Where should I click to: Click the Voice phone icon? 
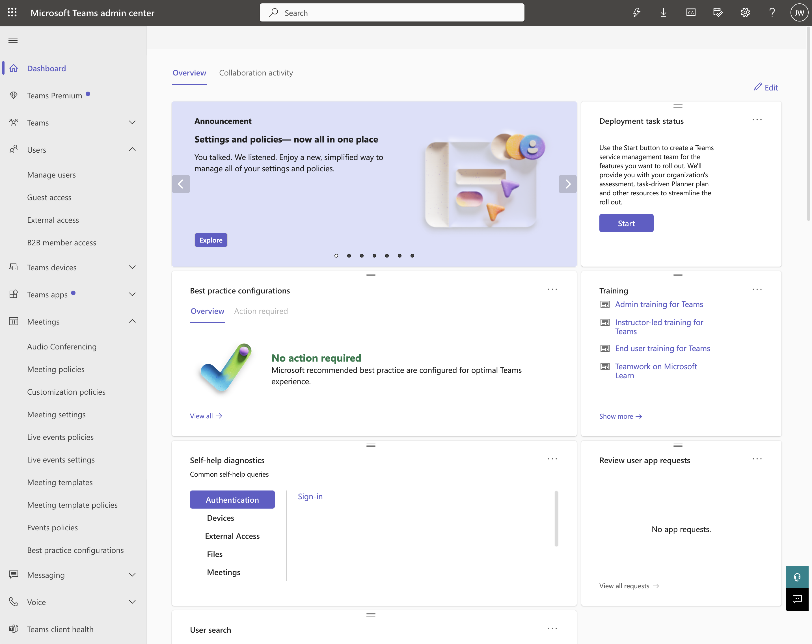[14, 602]
